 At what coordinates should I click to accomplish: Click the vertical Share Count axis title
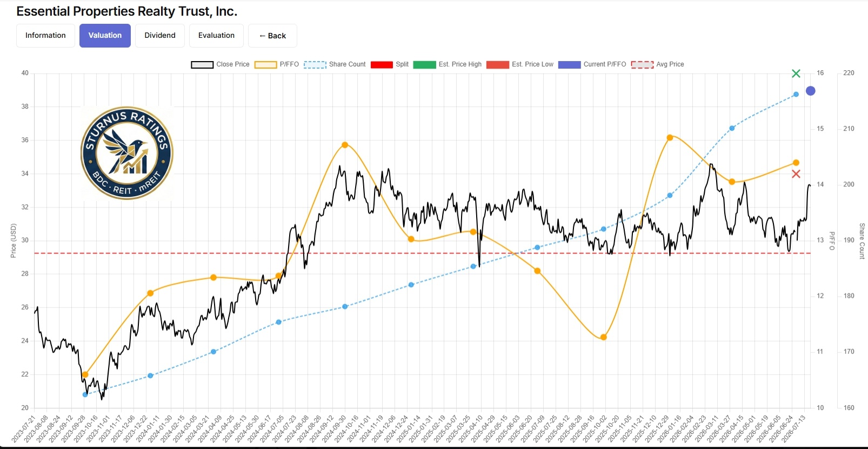862,241
